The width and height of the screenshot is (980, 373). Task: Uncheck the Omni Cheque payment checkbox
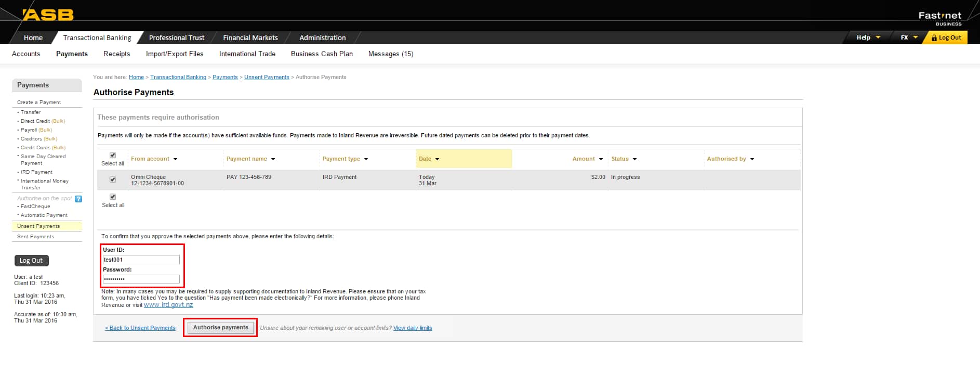(x=113, y=179)
